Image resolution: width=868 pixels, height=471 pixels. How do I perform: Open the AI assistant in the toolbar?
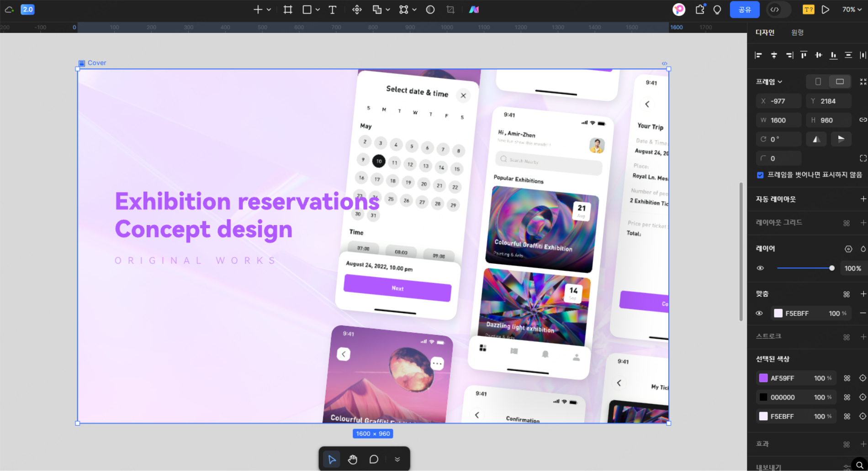click(473, 9)
